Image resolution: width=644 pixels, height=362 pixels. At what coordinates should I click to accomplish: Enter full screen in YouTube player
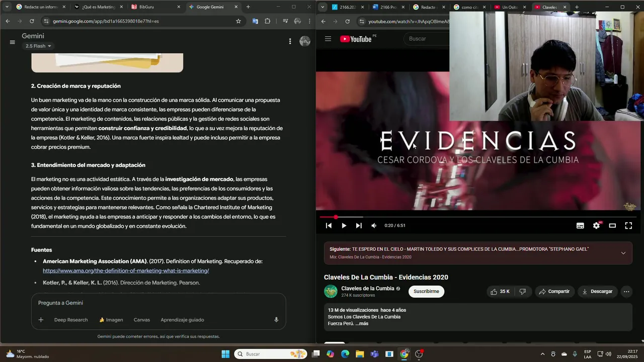[x=628, y=226]
